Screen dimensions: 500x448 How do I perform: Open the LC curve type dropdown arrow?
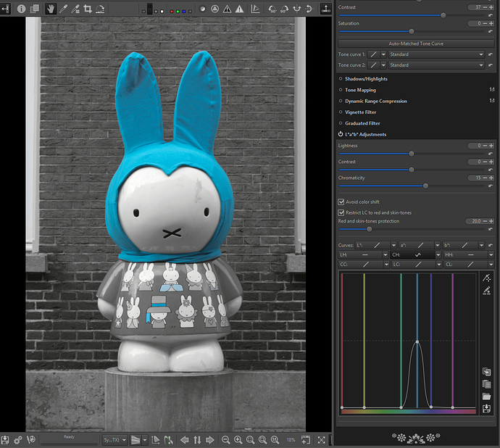[x=439, y=265]
